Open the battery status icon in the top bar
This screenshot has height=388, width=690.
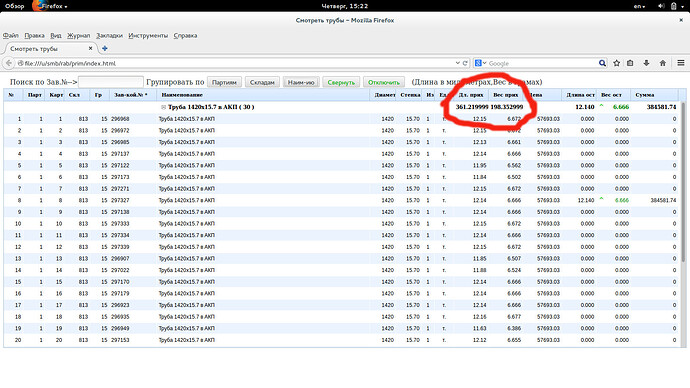(674, 6)
